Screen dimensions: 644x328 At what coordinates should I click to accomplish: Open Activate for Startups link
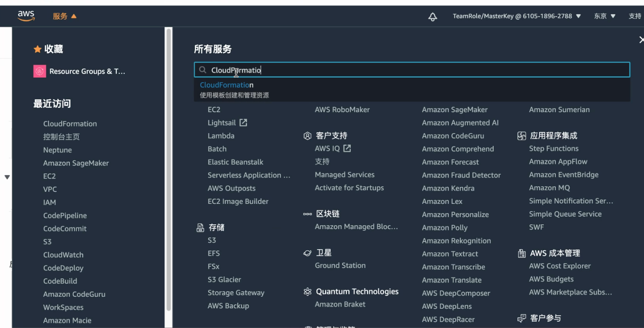(x=349, y=188)
